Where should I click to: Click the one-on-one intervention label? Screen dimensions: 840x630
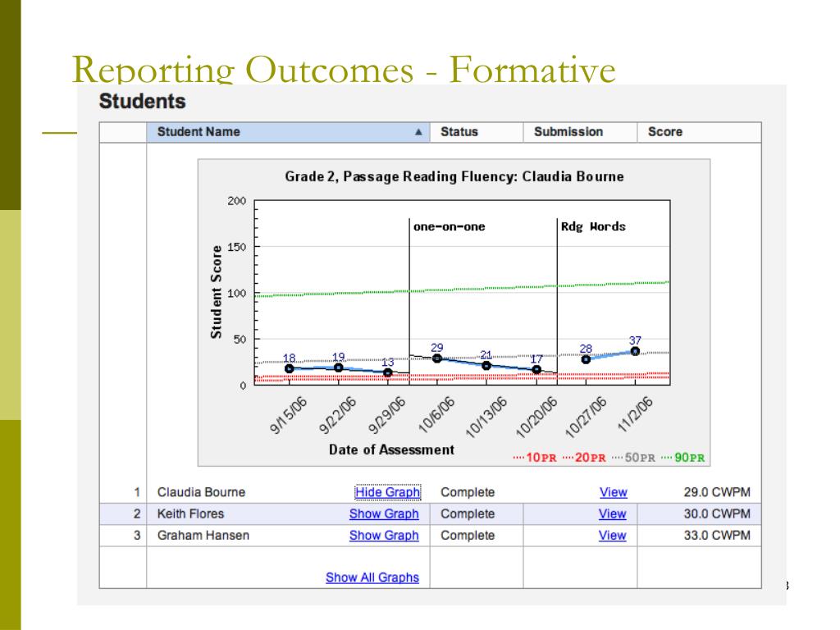[x=449, y=226]
